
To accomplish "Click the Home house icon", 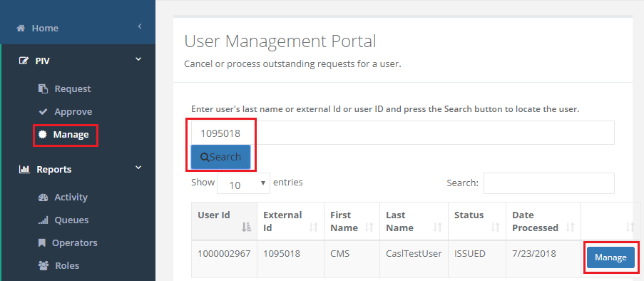I will click(21, 29).
